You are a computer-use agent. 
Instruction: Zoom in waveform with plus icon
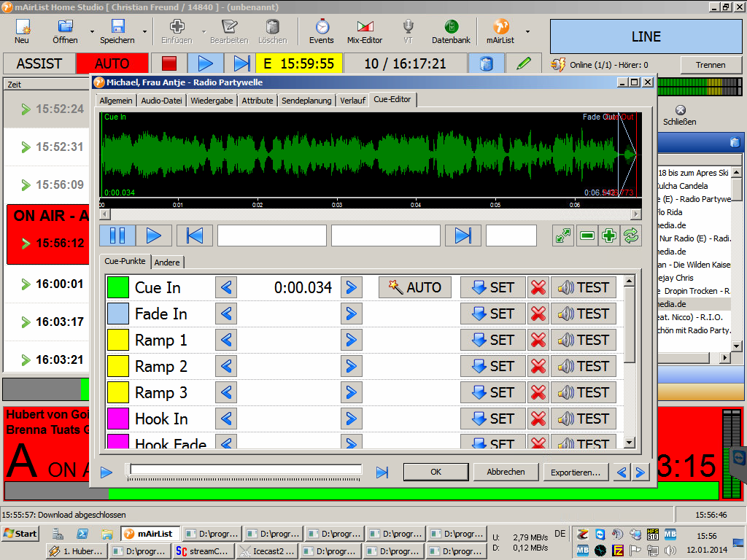tap(609, 236)
